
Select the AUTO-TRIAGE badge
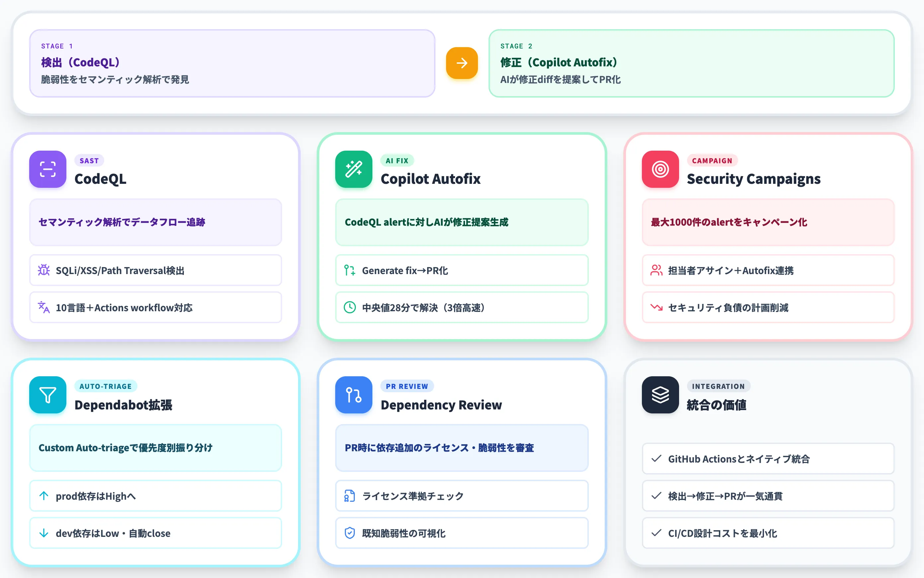[x=106, y=386]
